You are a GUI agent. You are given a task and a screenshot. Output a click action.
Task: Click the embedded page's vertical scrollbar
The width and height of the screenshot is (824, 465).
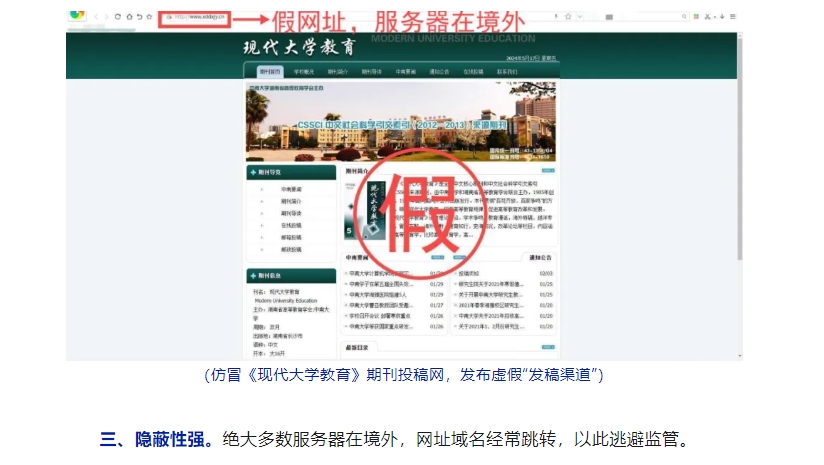tap(740, 150)
